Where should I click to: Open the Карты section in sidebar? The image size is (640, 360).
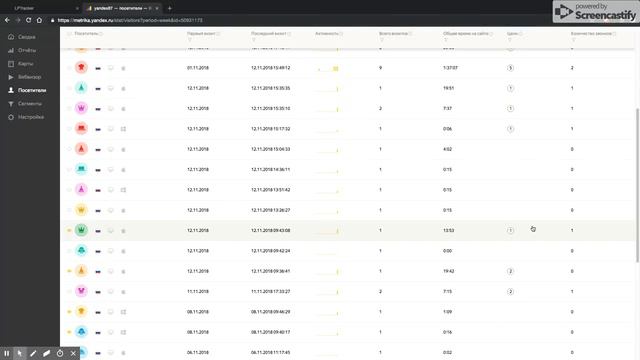tap(20, 64)
